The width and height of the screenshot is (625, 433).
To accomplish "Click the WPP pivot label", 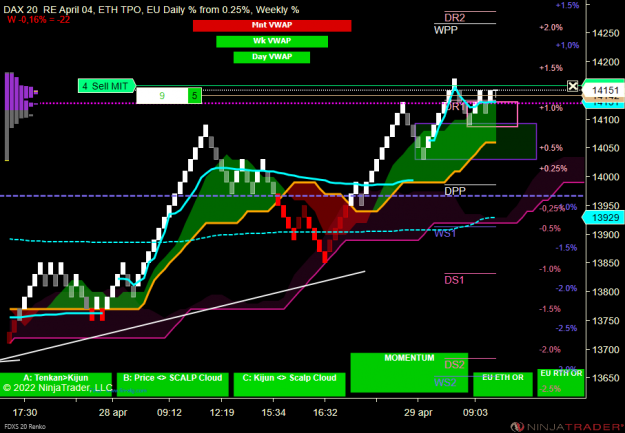I will 446,30.
